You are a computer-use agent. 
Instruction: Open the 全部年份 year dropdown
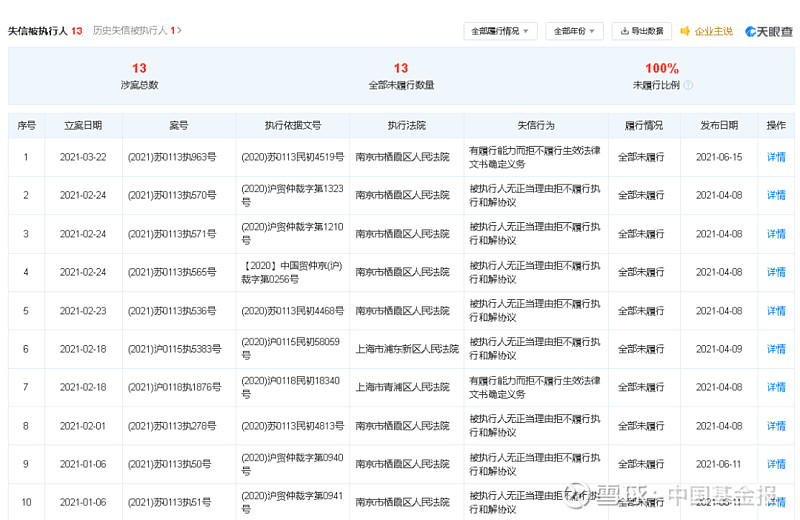[x=574, y=31]
